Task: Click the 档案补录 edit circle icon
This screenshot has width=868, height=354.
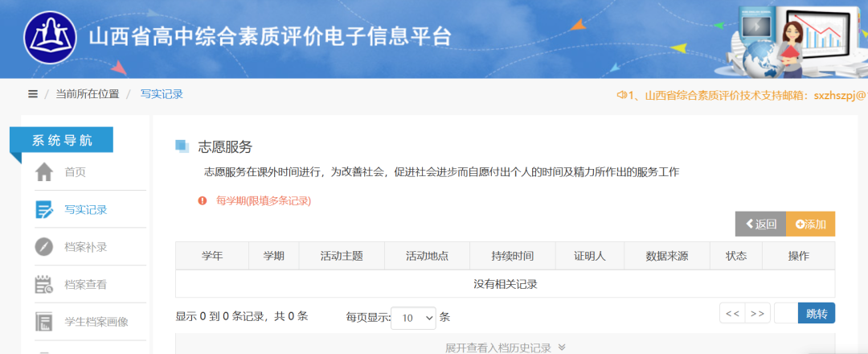Action: 44,247
